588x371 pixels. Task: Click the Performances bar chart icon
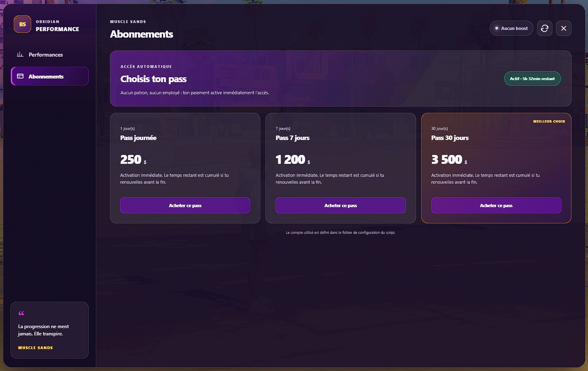point(20,54)
